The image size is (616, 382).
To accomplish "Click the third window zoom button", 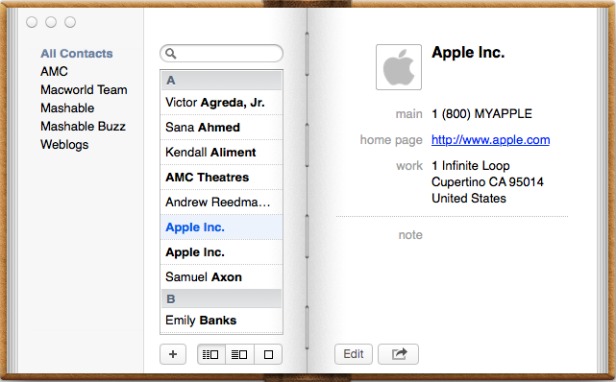I will coord(70,22).
